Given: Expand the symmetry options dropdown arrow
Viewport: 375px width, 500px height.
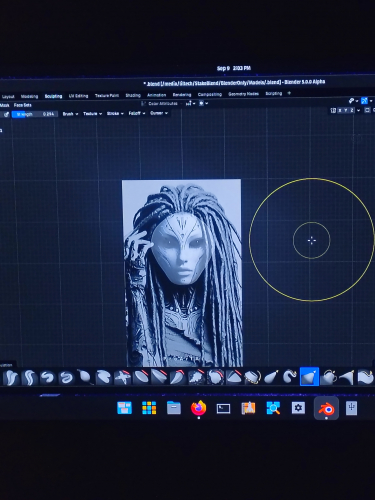Looking at the screenshot, I should point(359,110).
